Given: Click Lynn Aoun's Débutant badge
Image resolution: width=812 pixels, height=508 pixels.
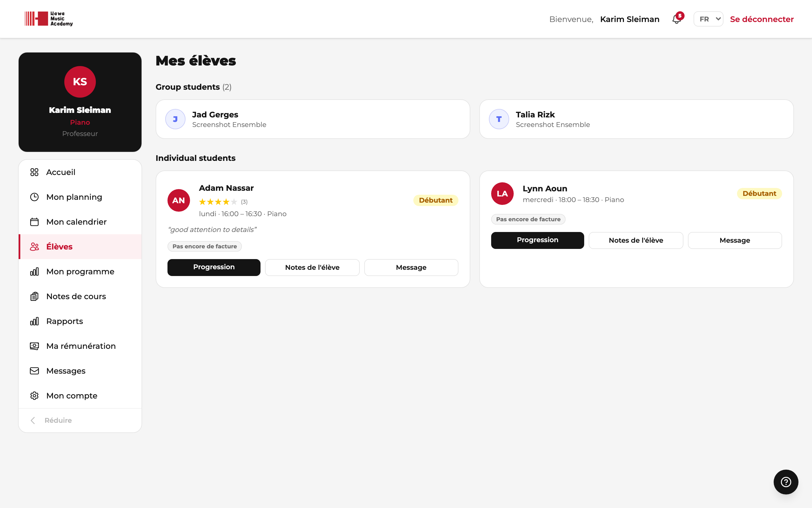Looking at the screenshot, I should click(759, 194).
